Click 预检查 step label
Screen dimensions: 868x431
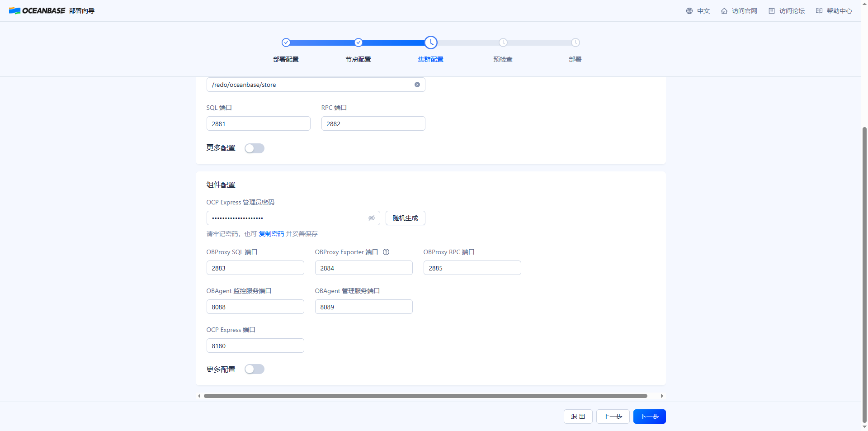pos(503,59)
